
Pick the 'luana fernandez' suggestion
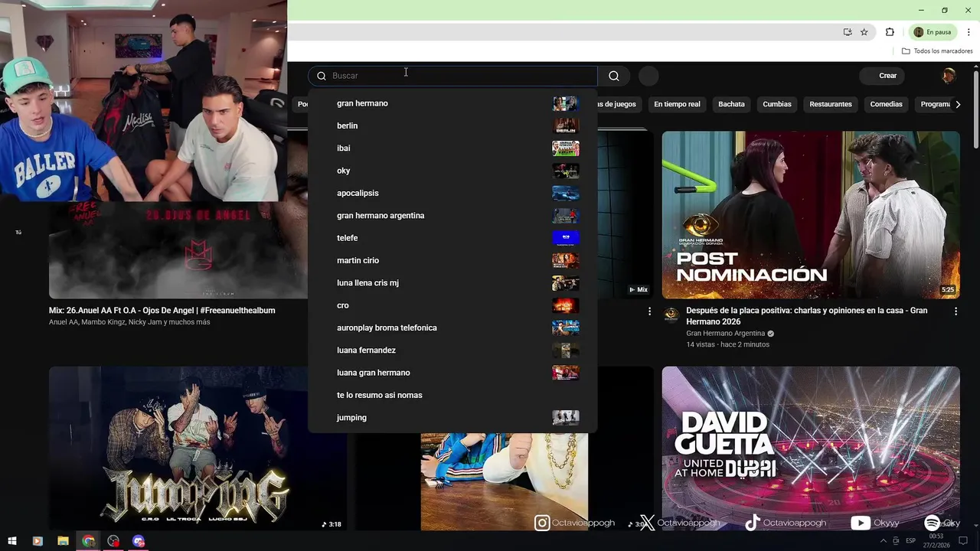452,350
